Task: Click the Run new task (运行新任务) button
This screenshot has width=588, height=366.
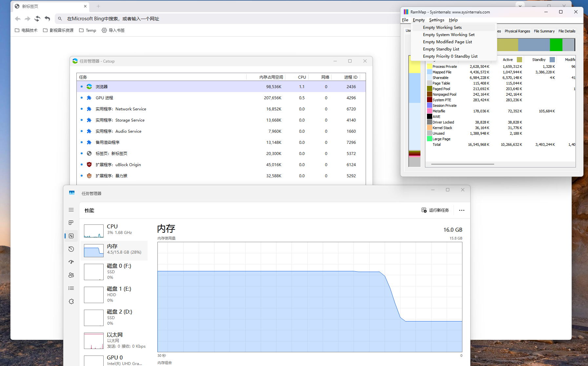Action: pyautogui.click(x=435, y=210)
